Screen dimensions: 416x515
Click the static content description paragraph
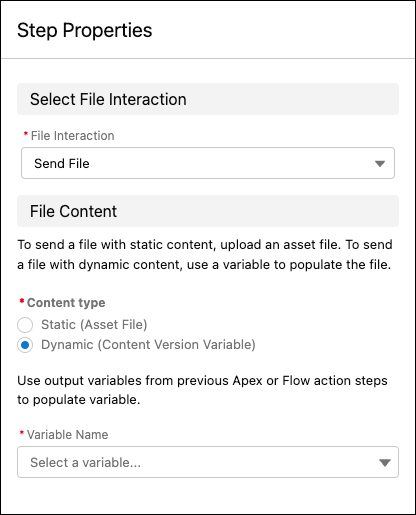click(205, 255)
